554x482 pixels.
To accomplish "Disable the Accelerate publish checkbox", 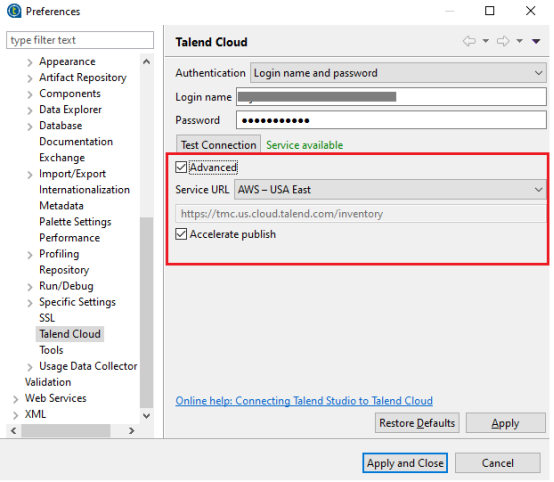I will tap(181, 234).
